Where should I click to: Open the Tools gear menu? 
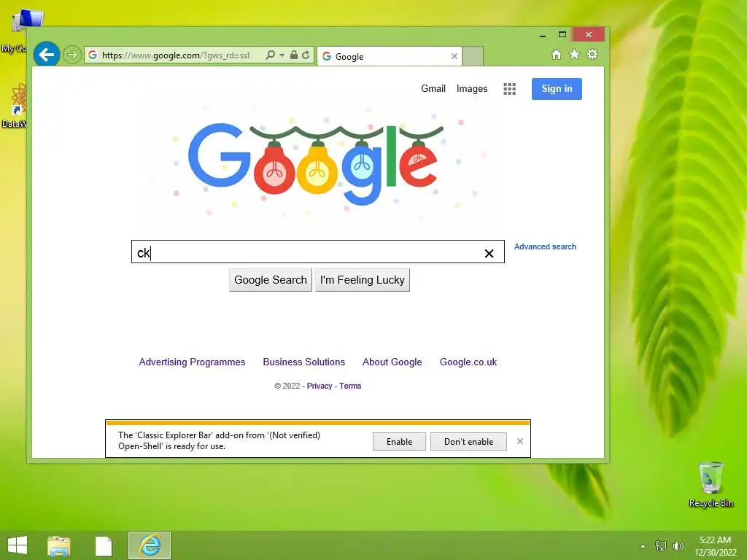(592, 54)
